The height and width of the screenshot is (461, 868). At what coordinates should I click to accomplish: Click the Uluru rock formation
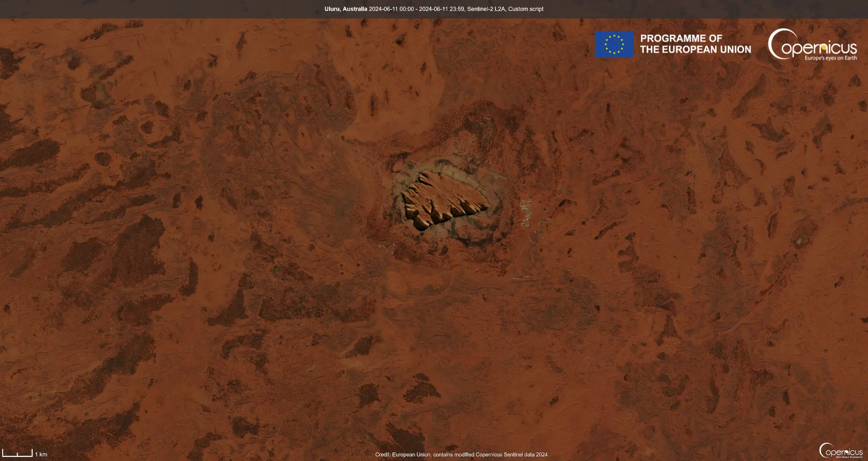[x=444, y=199]
